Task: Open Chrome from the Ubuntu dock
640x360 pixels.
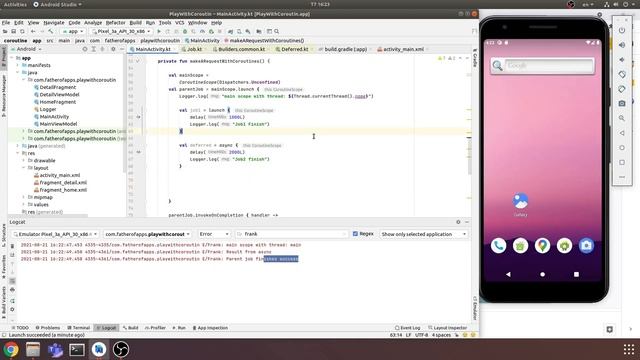Action: [11, 350]
